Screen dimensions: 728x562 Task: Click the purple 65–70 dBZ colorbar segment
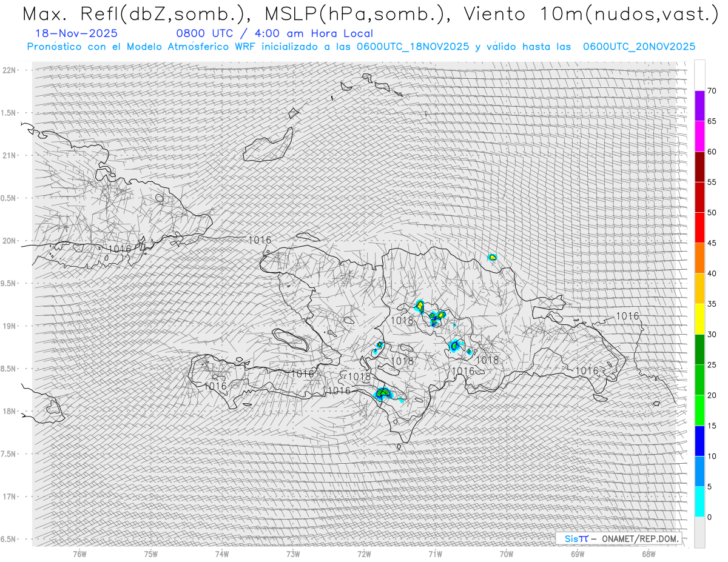[x=699, y=105]
